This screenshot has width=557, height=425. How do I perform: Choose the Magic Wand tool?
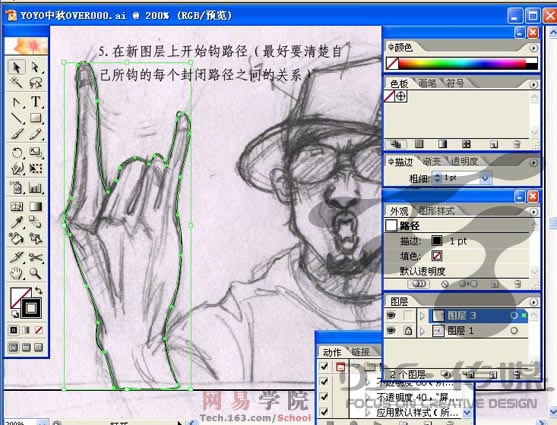(x=16, y=83)
